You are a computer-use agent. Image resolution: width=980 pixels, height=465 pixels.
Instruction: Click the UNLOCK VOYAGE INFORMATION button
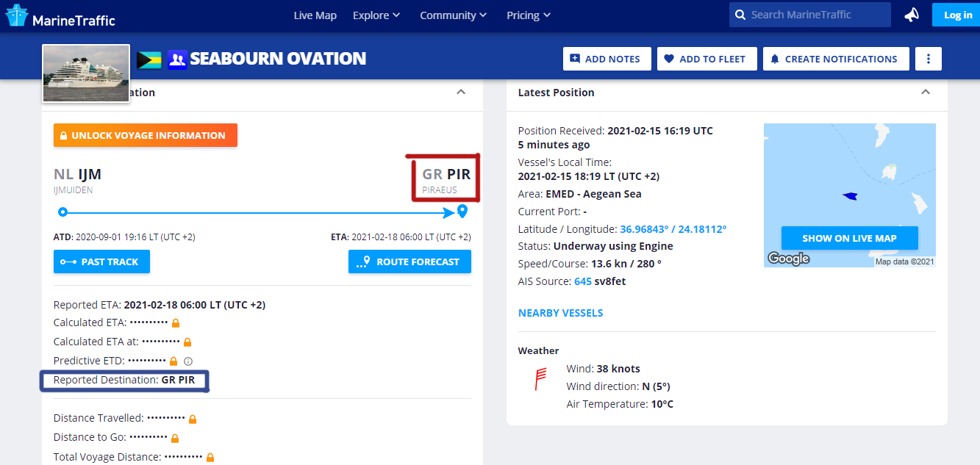tap(146, 135)
